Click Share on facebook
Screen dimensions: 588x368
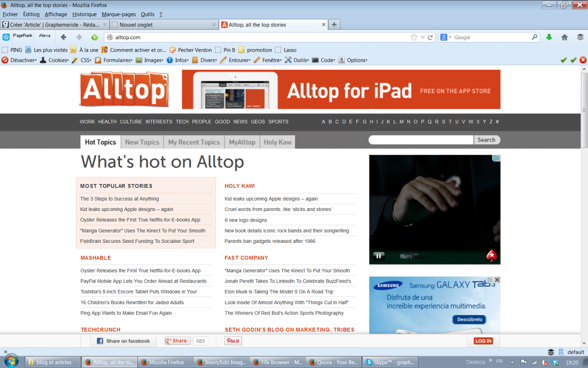pyautogui.click(x=123, y=341)
